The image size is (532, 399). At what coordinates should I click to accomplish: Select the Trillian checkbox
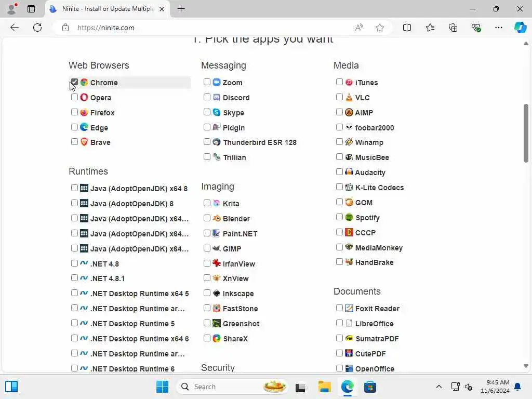[207, 157]
